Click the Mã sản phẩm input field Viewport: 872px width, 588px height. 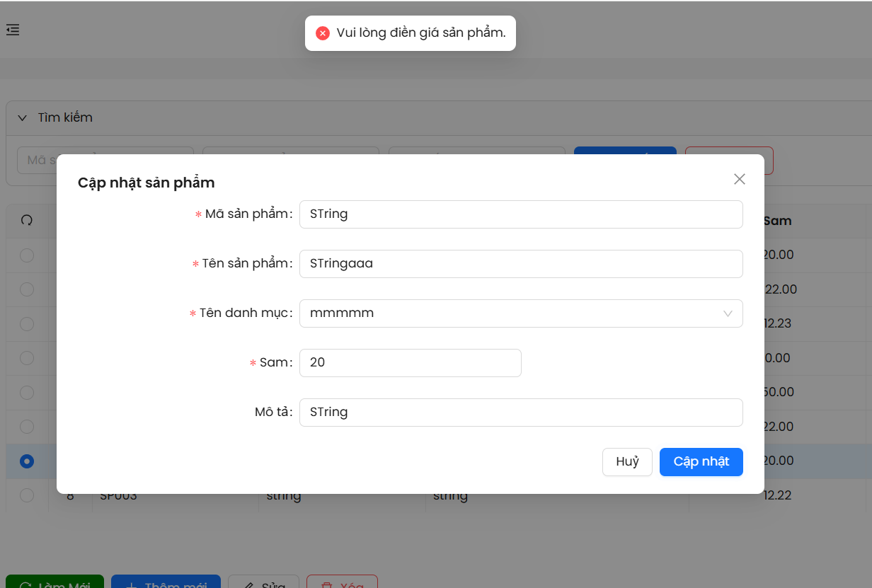point(521,214)
